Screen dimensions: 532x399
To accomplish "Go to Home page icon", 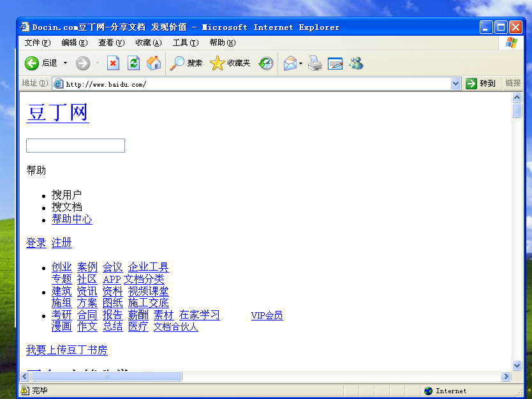I will coord(154,63).
